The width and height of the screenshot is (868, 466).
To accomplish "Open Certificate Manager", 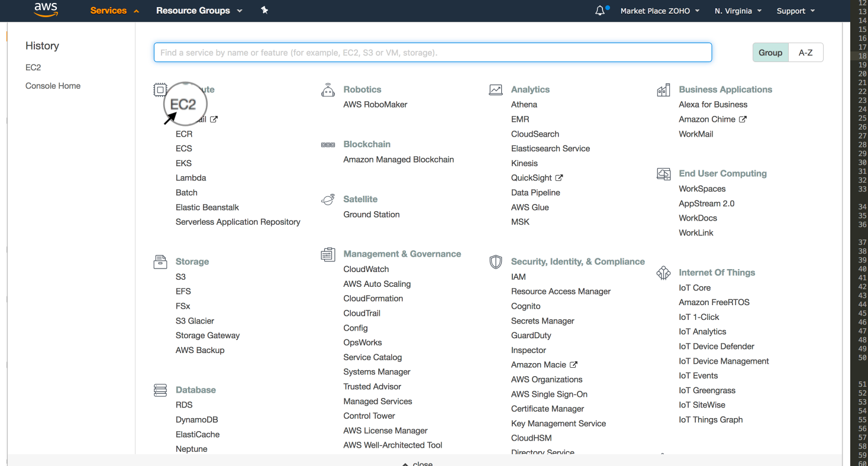I will point(547,409).
